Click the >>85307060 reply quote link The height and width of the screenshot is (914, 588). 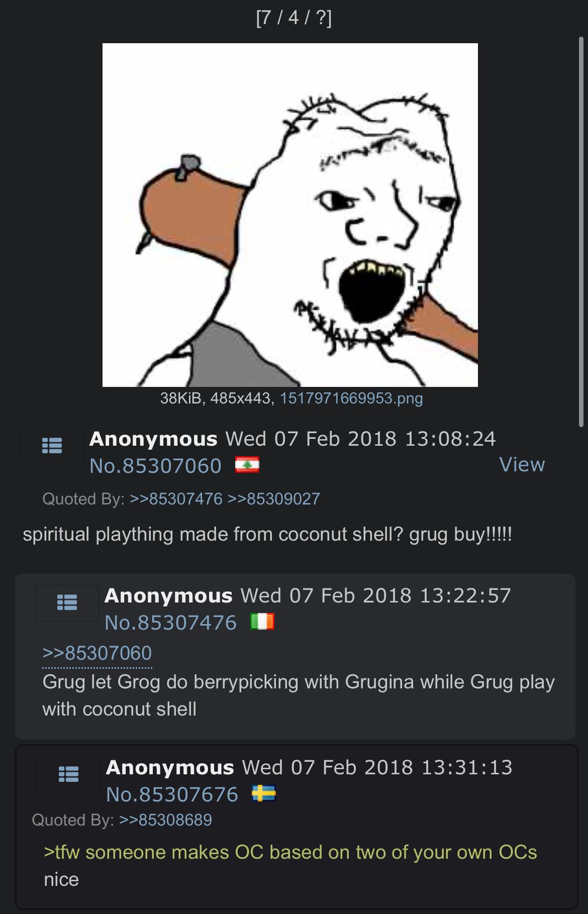click(x=97, y=653)
